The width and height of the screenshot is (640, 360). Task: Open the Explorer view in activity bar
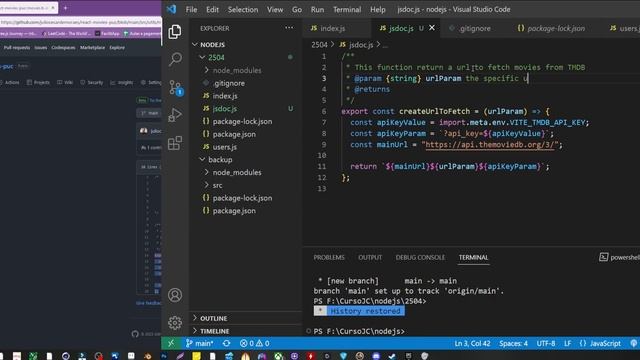175,32
